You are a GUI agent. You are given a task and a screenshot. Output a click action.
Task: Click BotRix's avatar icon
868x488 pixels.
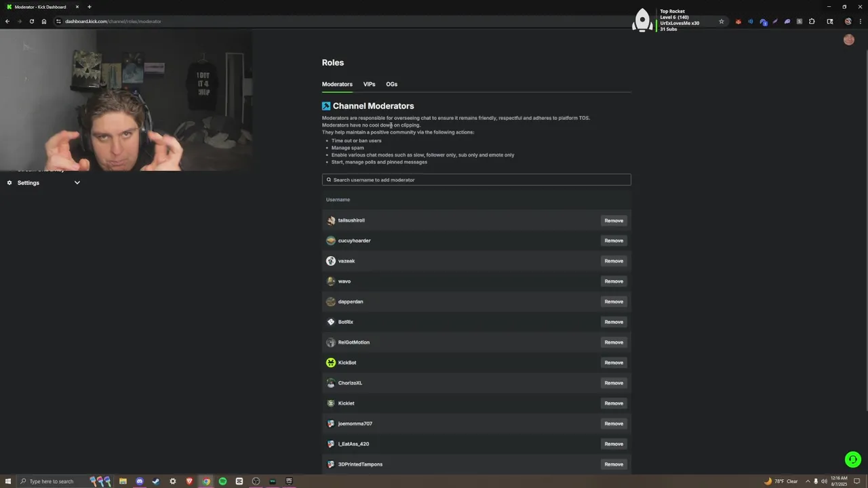331,322
